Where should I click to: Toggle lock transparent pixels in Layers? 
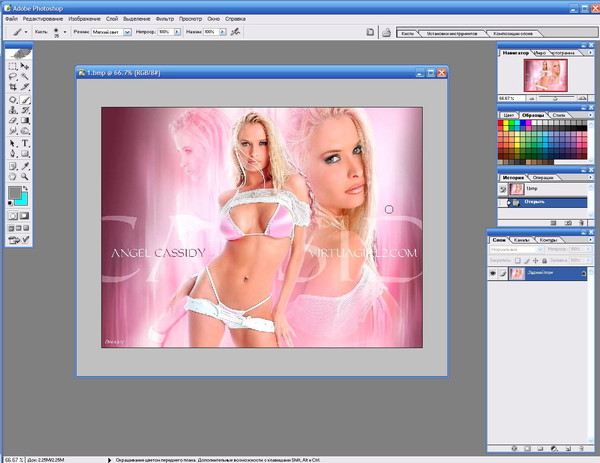[518, 261]
